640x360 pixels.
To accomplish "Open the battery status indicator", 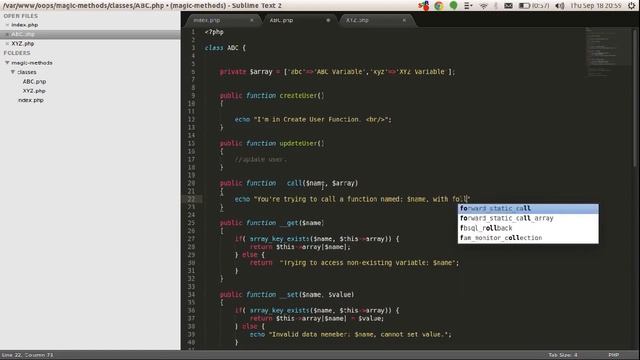I will [534, 6].
